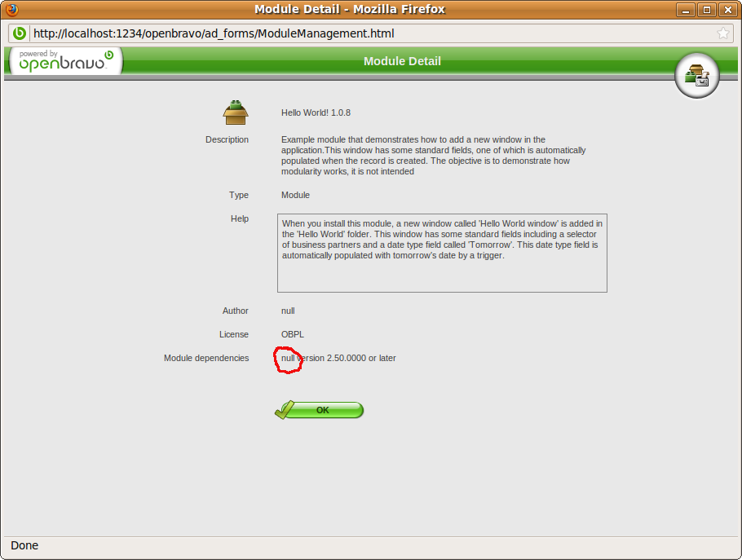Click the 'Description' label
Image resolution: width=742 pixels, height=560 pixels.
[227, 139]
